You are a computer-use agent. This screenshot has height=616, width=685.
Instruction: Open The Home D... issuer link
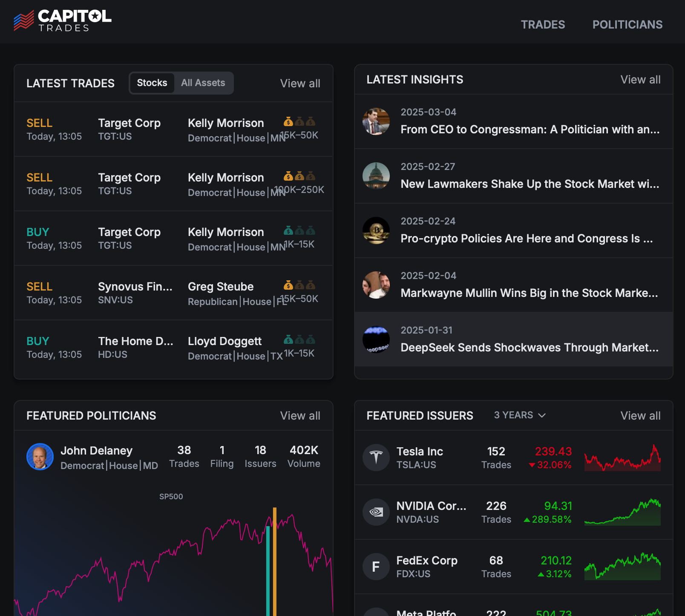click(x=135, y=341)
